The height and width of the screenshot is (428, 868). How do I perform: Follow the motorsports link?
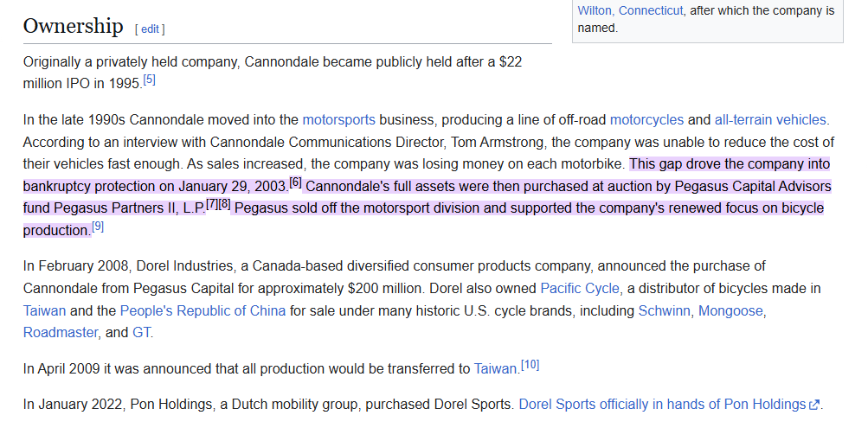coord(338,120)
